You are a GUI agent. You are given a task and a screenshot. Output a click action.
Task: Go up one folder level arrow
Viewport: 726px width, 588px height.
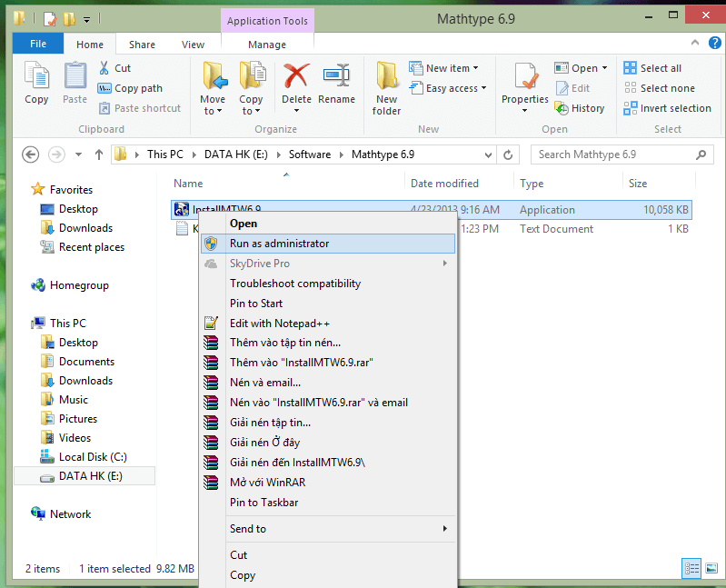coord(99,154)
